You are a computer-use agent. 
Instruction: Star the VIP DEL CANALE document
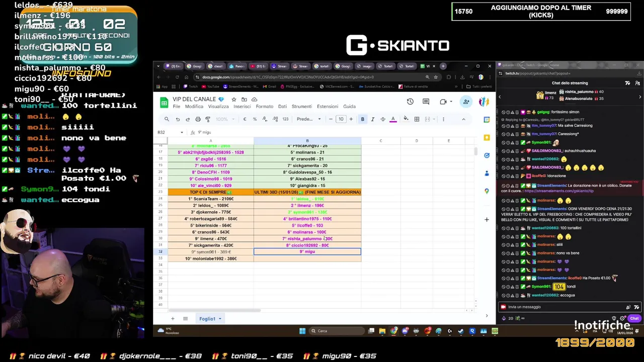tap(234, 100)
